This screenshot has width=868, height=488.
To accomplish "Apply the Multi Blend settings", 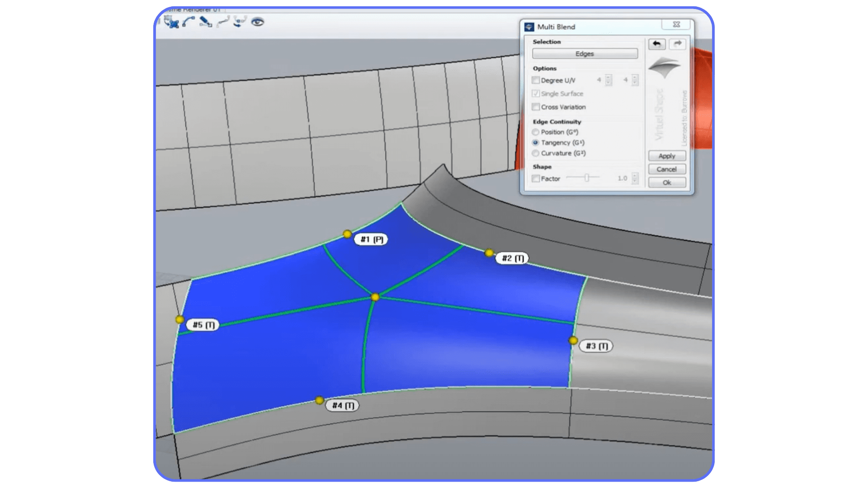I will pyautogui.click(x=667, y=156).
